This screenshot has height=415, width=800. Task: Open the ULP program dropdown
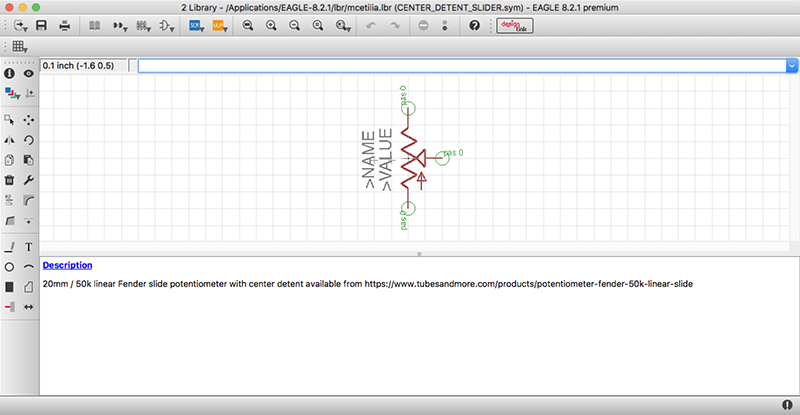coord(220,26)
